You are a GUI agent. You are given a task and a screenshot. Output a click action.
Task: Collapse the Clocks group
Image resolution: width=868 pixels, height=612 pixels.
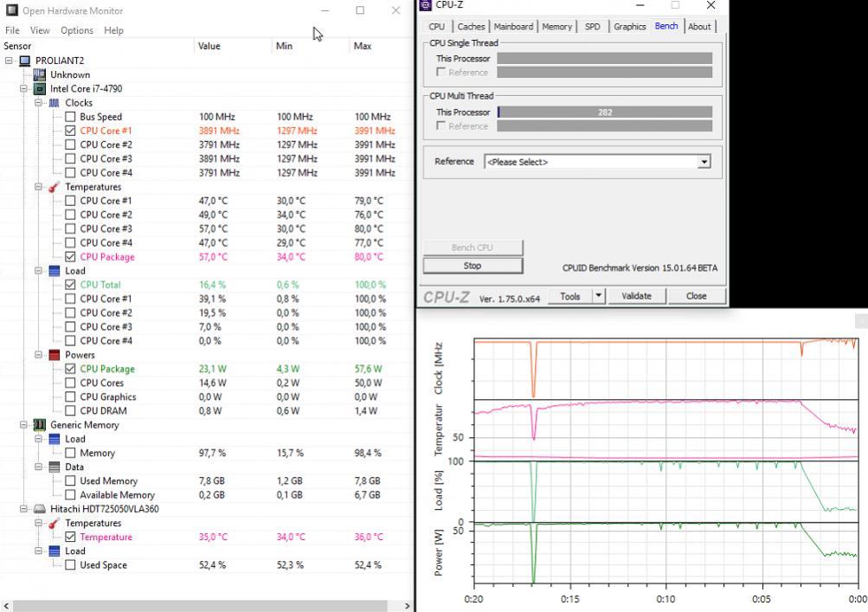pos(39,102)
